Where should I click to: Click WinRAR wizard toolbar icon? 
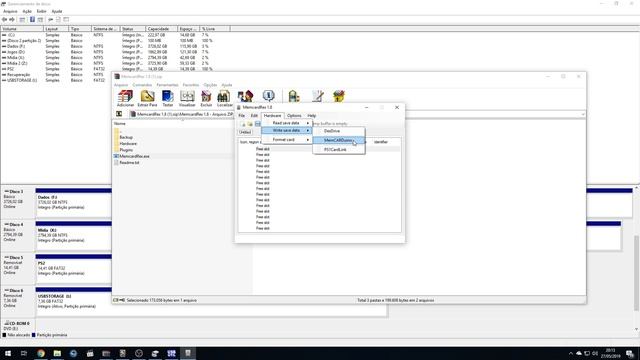coord(245,96)
